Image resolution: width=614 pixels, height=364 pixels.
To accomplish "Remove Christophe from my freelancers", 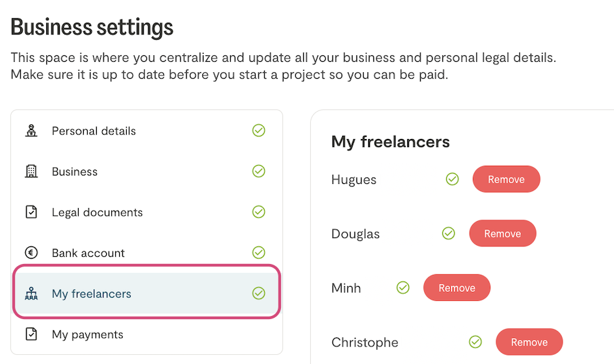I will tap(529, 342).
